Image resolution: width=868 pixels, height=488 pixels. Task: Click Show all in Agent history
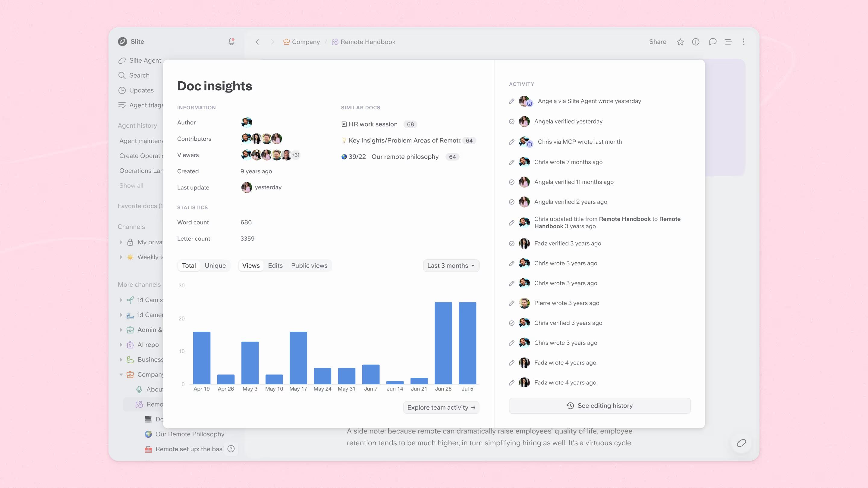pos(131,186)
